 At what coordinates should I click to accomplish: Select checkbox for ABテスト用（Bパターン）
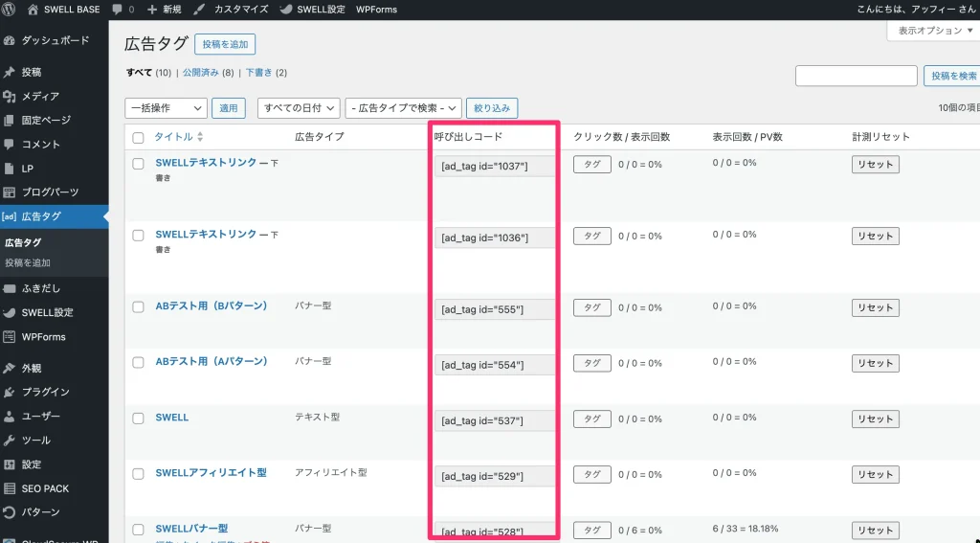(x=138, y=307)
